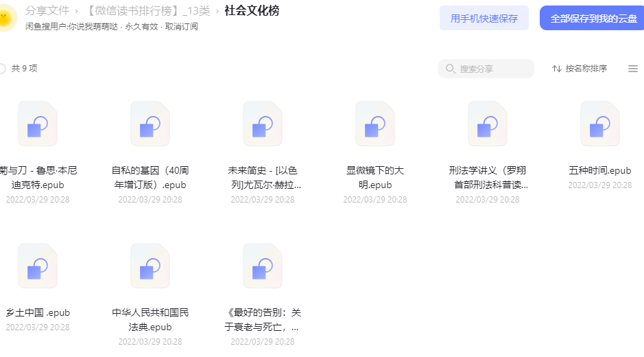Click the 用手机快速保存 button
The image size is (644, 357).
pyautogui.click(x=484, y=18)
